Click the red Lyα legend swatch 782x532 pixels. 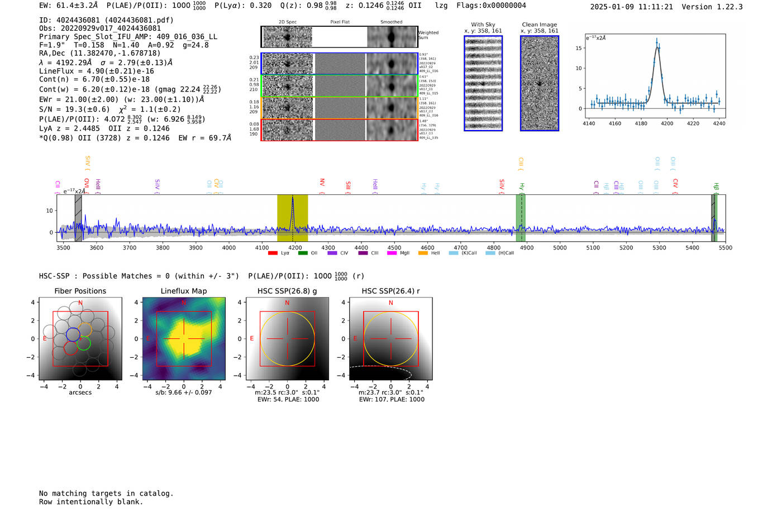point(273,253)
